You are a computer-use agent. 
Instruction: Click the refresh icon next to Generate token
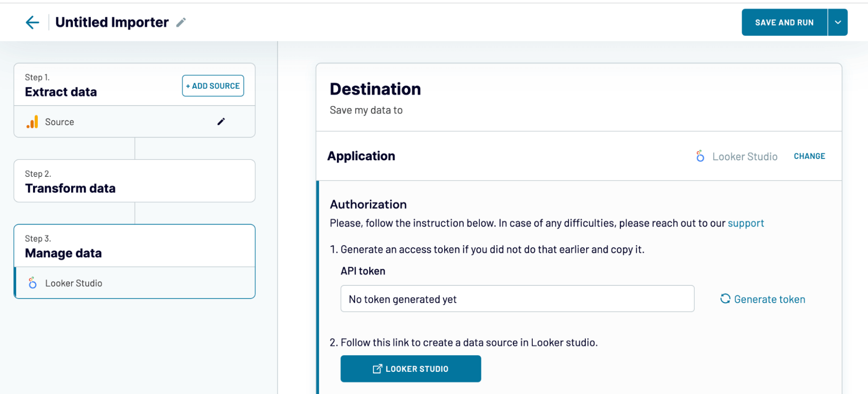coord(725,299)
